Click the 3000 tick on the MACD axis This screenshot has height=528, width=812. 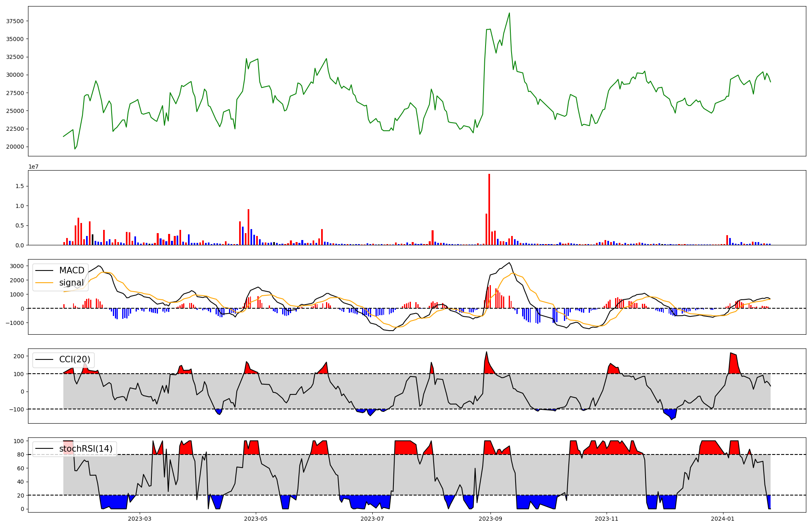point(17,266)
